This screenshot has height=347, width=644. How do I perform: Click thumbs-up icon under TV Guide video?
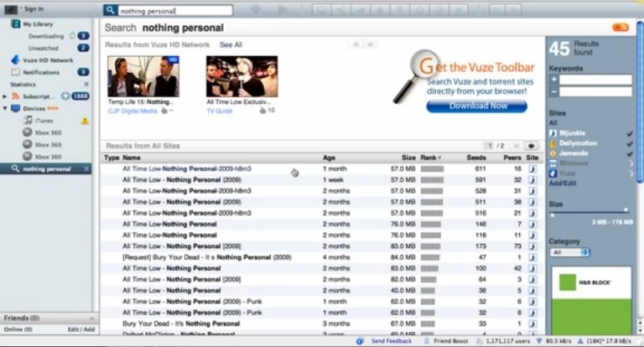(x=262, y=111)
